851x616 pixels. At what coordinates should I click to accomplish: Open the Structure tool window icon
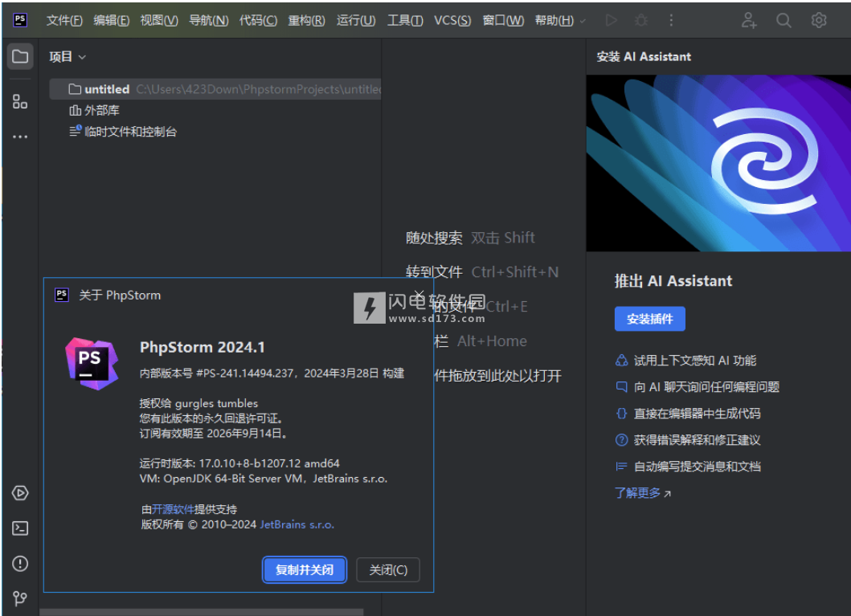click(x=20, y=101)
